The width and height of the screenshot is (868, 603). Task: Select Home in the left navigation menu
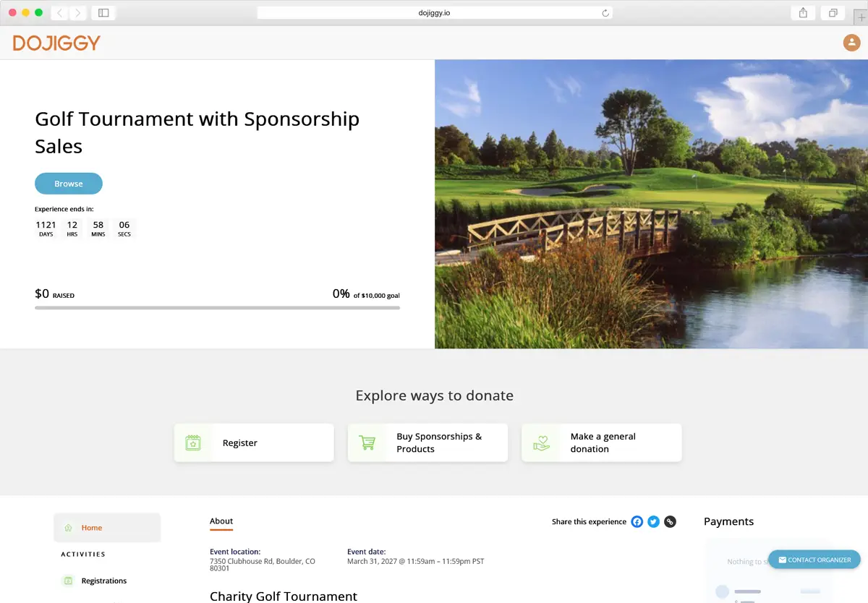pos(90,528)
